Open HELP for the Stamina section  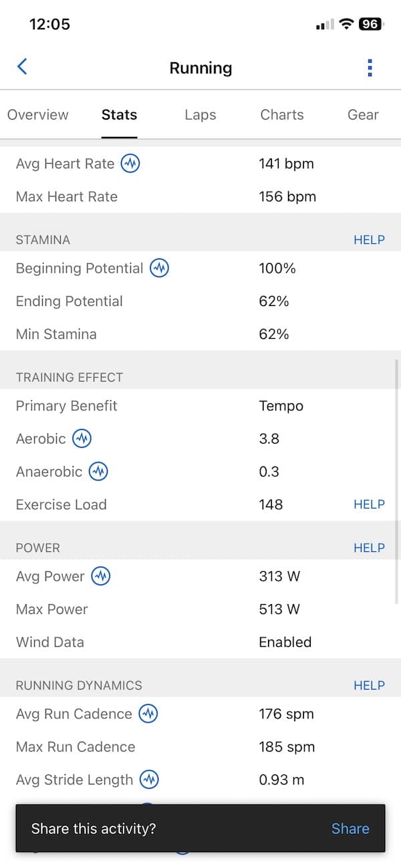point(369,240)
